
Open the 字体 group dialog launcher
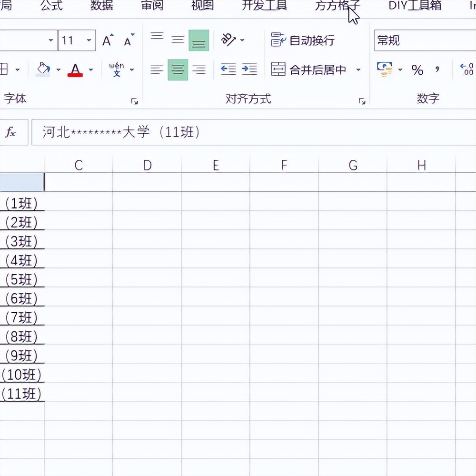[x=135, y=101]
